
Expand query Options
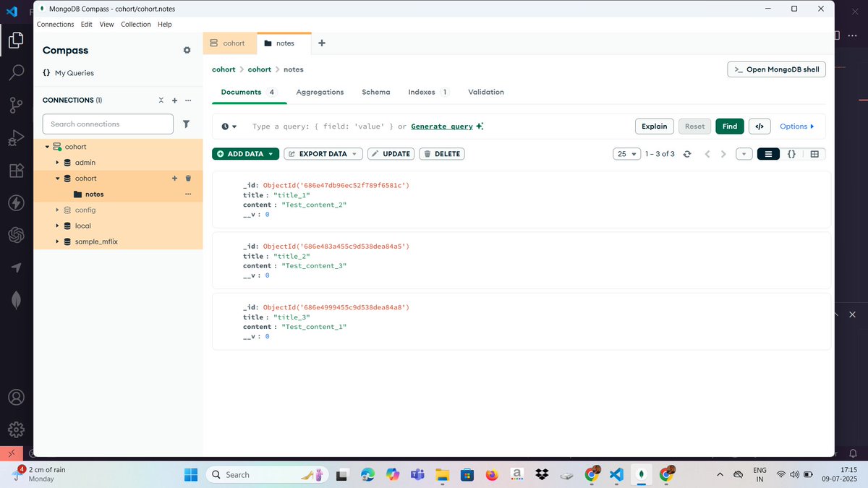pos(796,127)
